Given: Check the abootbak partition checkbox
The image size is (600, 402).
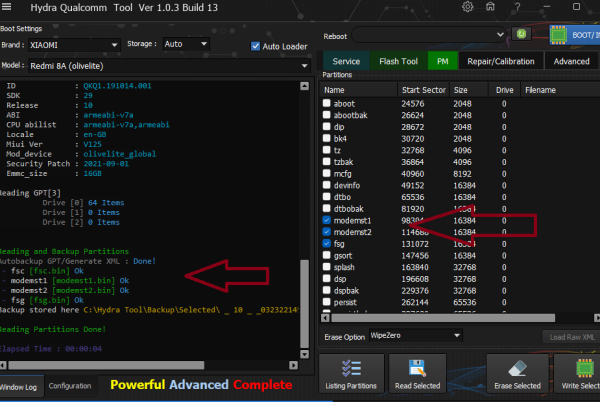Looking at the screenshot, I should pyautogui.click(x=326, y=114).
